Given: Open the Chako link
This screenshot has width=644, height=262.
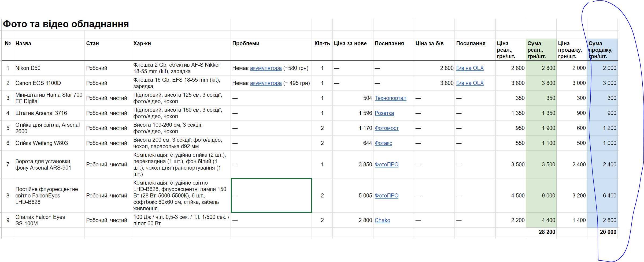Looking at the screenshot, I should point(382,220).
